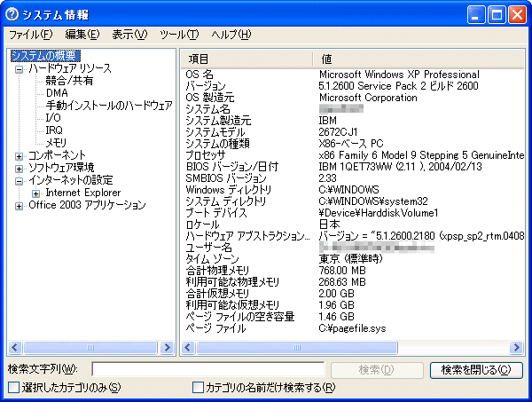Collapse the ハードウェア リソース node
The height and width of the screenshot is (402, 532).
click(x=19, y=69)
